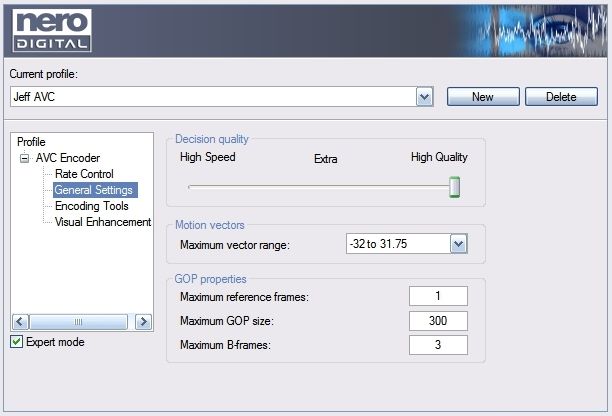Viewport: 612px width, 416px height.
Task: Collapse the AVC Encoder tree node
Action: [25, 158]
